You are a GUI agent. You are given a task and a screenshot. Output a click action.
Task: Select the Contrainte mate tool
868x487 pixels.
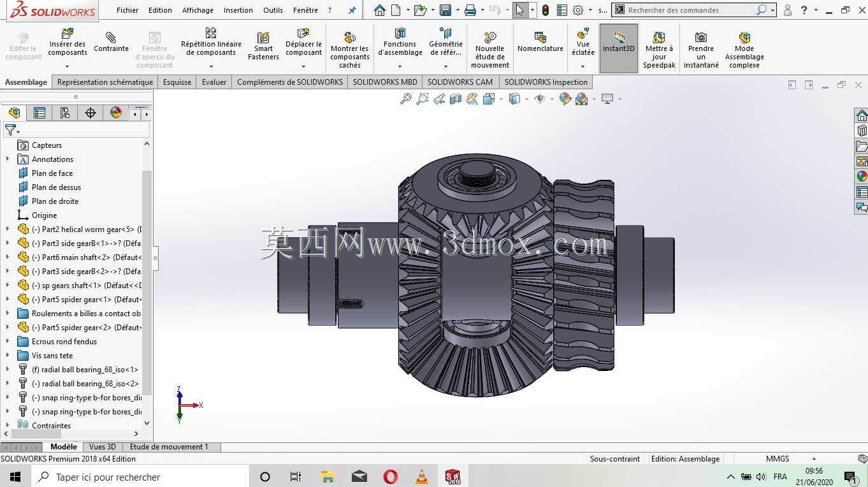click(111, 41)
